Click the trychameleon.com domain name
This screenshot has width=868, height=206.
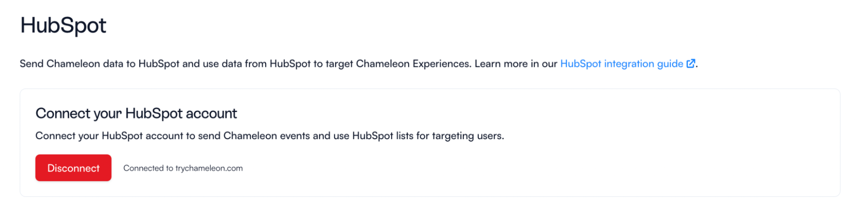[x=209, y=168]
